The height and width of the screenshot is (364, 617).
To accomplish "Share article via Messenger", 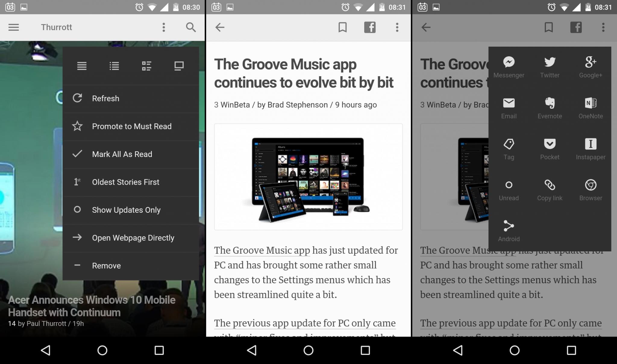I will point(509,67).
